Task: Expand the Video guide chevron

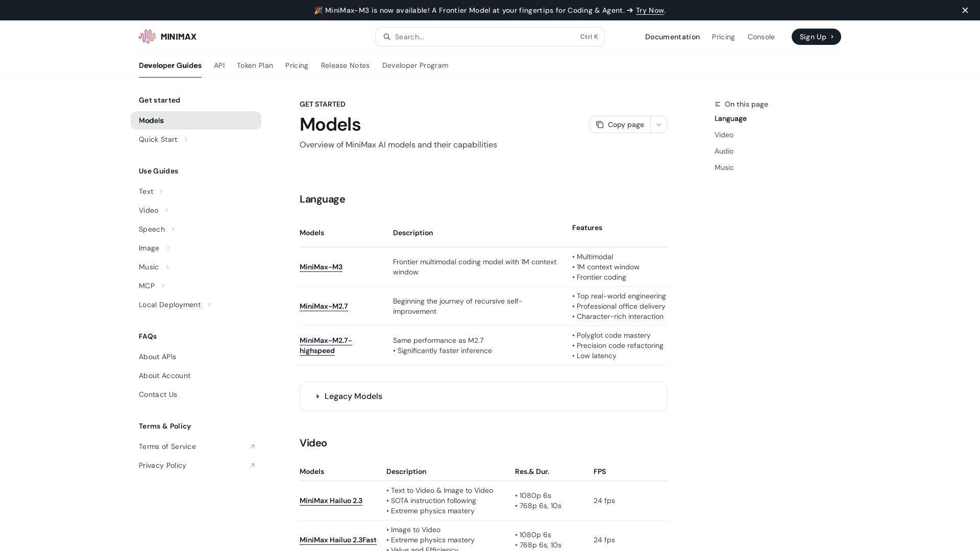Action: tap(167, 210)
